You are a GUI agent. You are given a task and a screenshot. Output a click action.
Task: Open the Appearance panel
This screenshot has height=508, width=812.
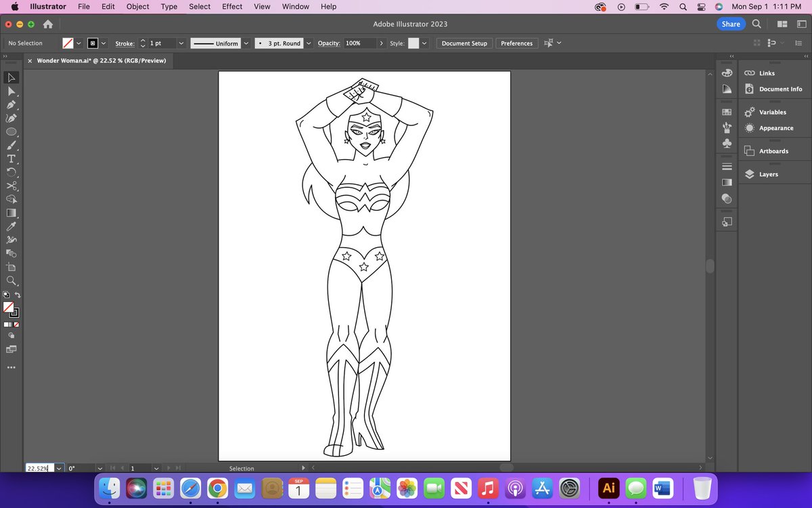pyautogui.click(x=775, y=128)
